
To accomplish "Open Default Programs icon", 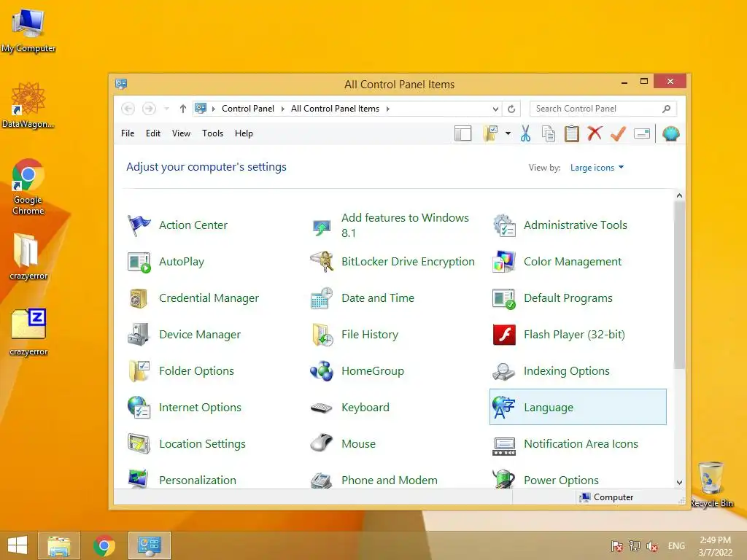I will pos(504,298).
